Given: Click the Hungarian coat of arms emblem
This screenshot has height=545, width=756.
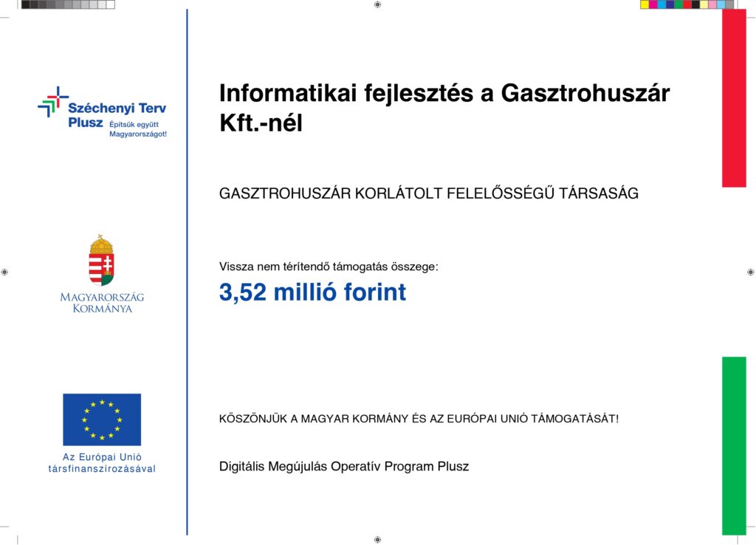Looking at the screenshot, I should point(101,261).
